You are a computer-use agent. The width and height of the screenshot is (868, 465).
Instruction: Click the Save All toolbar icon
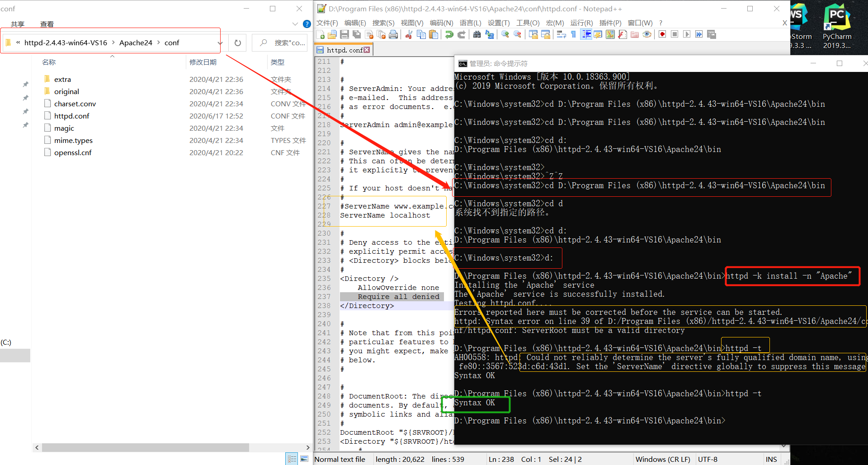click(x=357, y=34)
